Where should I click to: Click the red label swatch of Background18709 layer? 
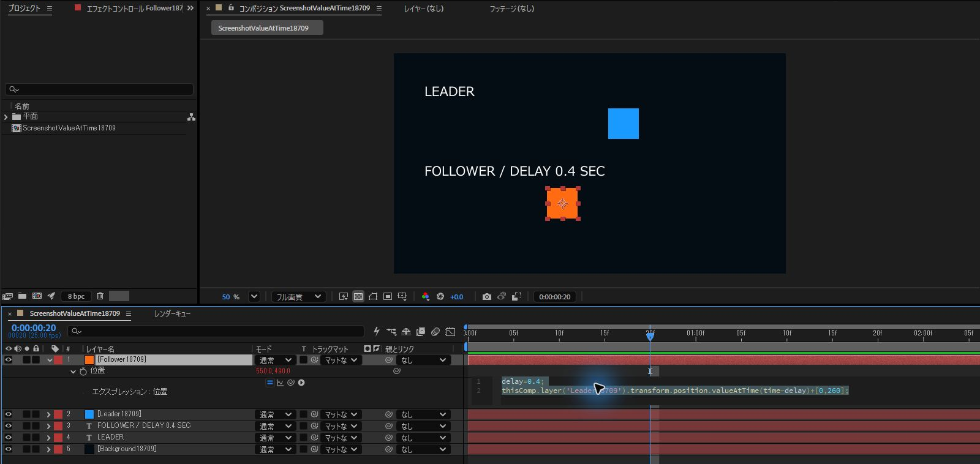click(58, 449)
